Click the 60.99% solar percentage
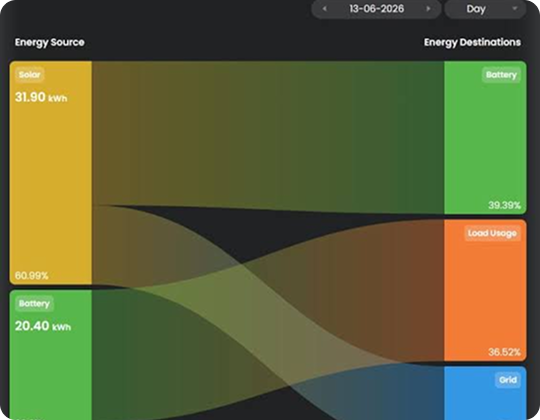 (x=31, y=275)
